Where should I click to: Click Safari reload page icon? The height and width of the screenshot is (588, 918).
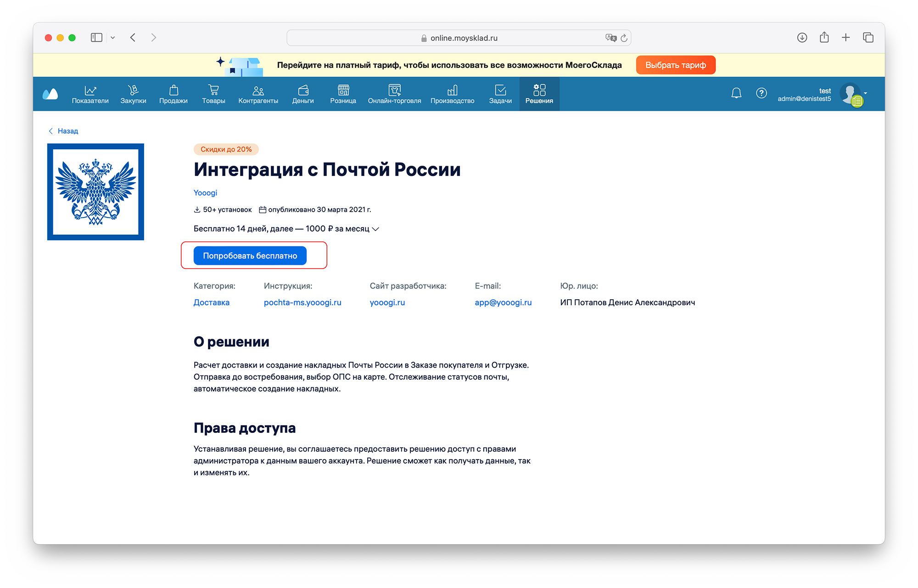click(x=624, y=38)
